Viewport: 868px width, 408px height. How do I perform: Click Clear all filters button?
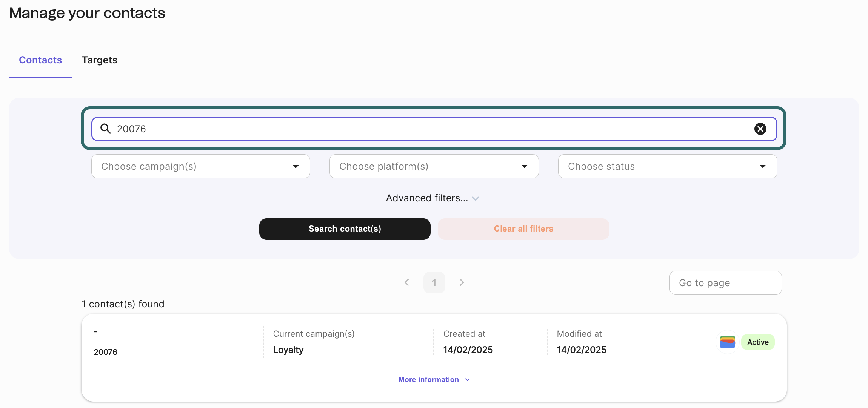pos(523,229)
